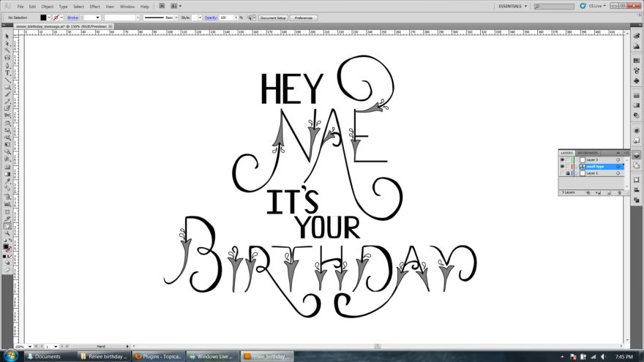Open the Effect menu

click(x=94, y=7)
